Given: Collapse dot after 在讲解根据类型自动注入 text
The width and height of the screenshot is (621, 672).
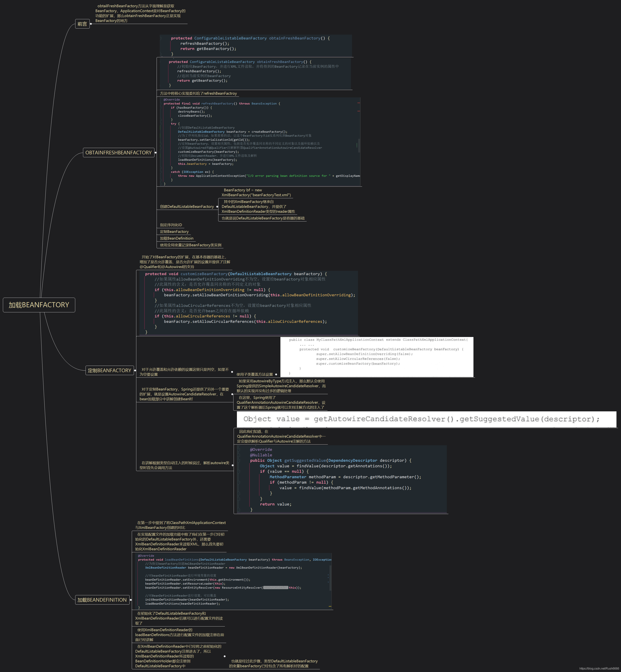Looking at the screenshot, I should point(233,465).
